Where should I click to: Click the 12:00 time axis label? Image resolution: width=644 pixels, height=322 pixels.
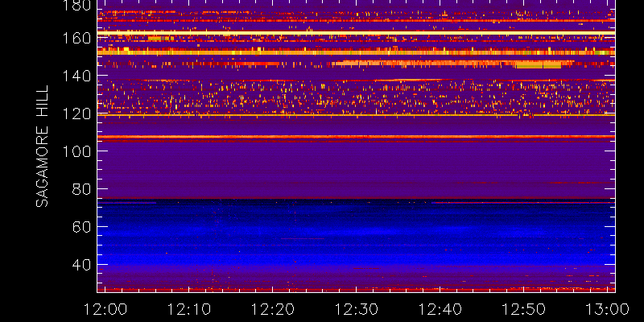(105, 309)
